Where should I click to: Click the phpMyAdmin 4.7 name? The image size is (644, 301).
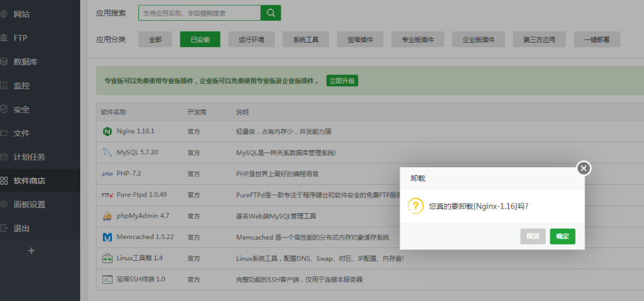point(143,216)
